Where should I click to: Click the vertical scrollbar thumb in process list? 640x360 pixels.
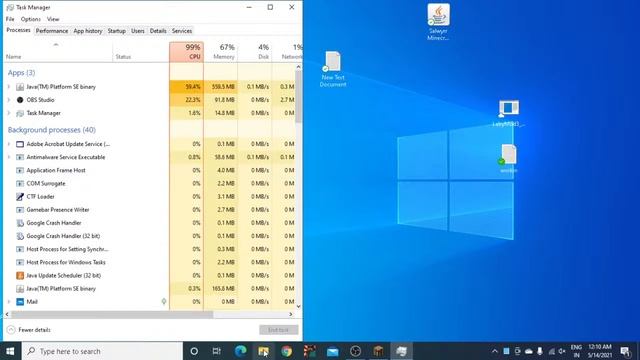point(298,96)
